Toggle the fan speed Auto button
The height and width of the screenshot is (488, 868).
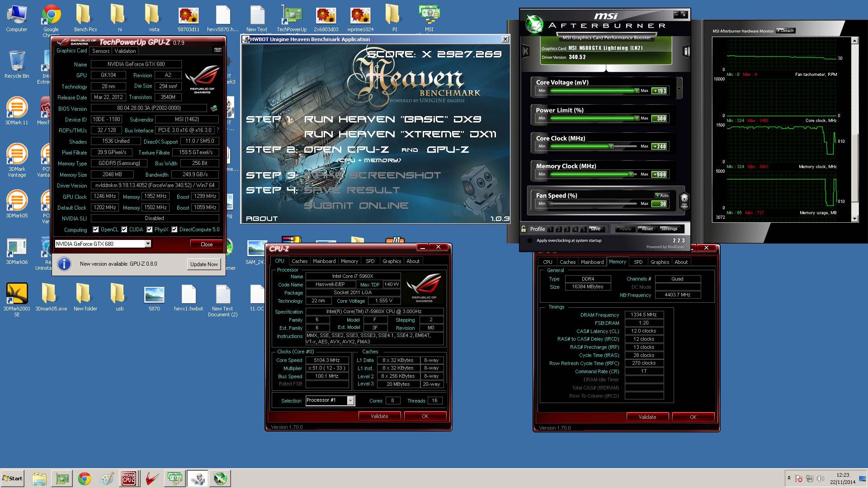tap(662, 196)
